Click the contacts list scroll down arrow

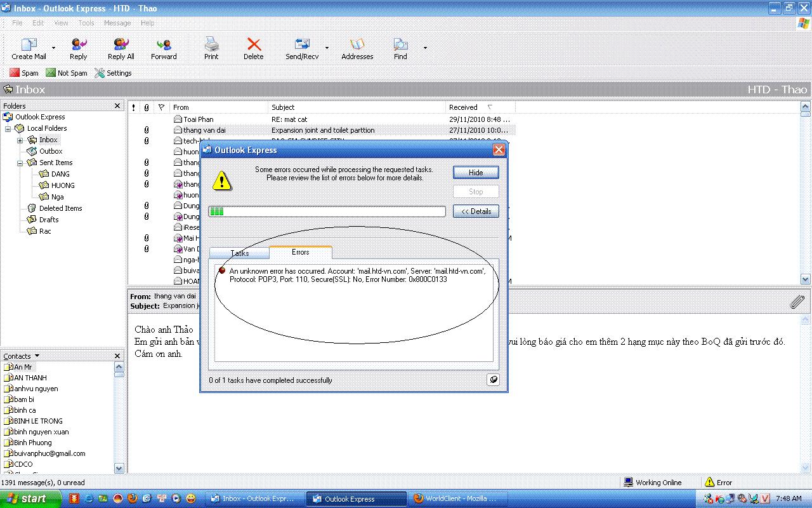pyautogui.click(x=119, y=468)
